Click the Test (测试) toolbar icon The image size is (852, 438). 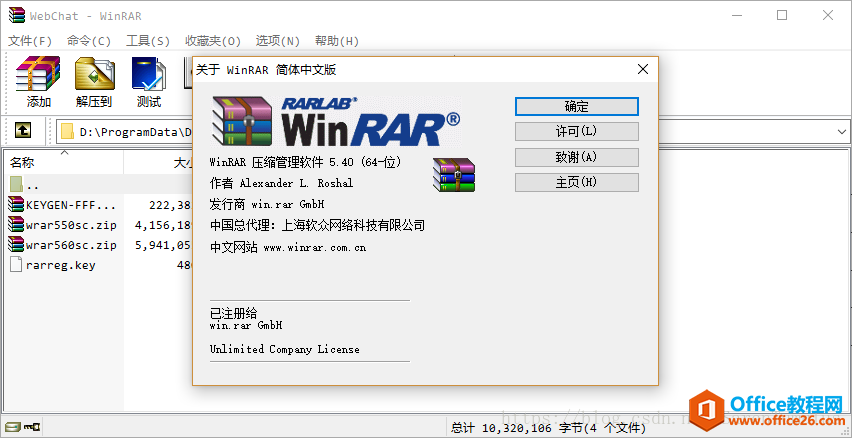tap(149, 82)
